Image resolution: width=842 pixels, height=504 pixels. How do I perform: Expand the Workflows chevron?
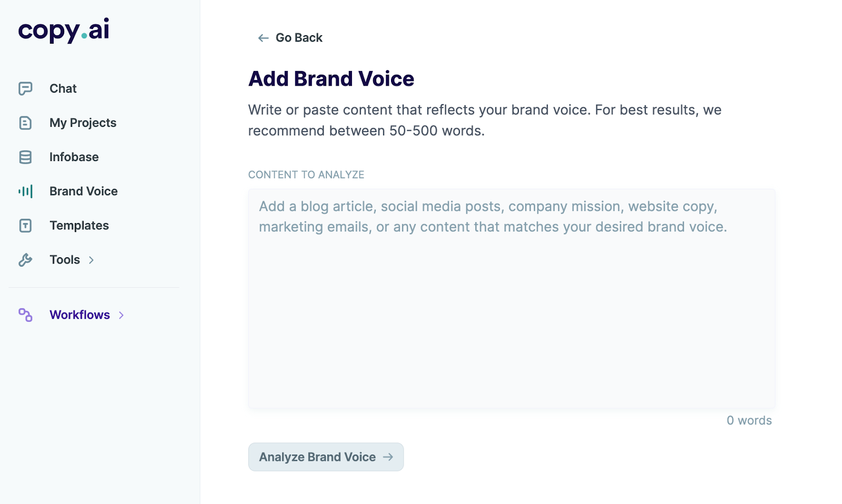pos(122,315)
